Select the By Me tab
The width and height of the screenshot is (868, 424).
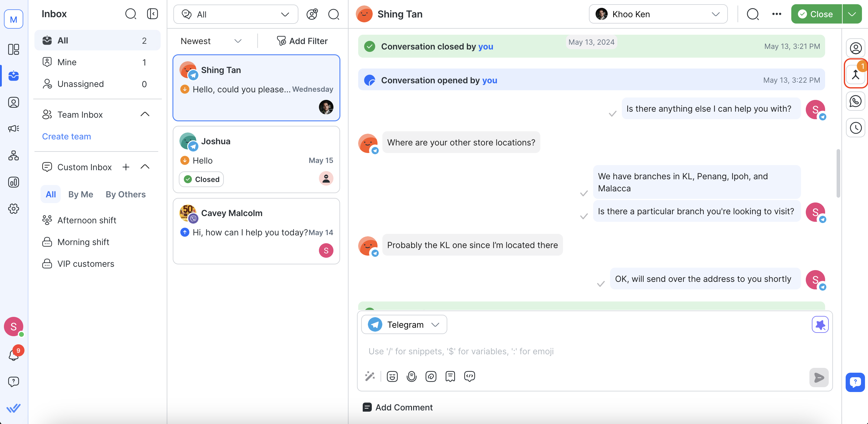click(x=81, y=194)
